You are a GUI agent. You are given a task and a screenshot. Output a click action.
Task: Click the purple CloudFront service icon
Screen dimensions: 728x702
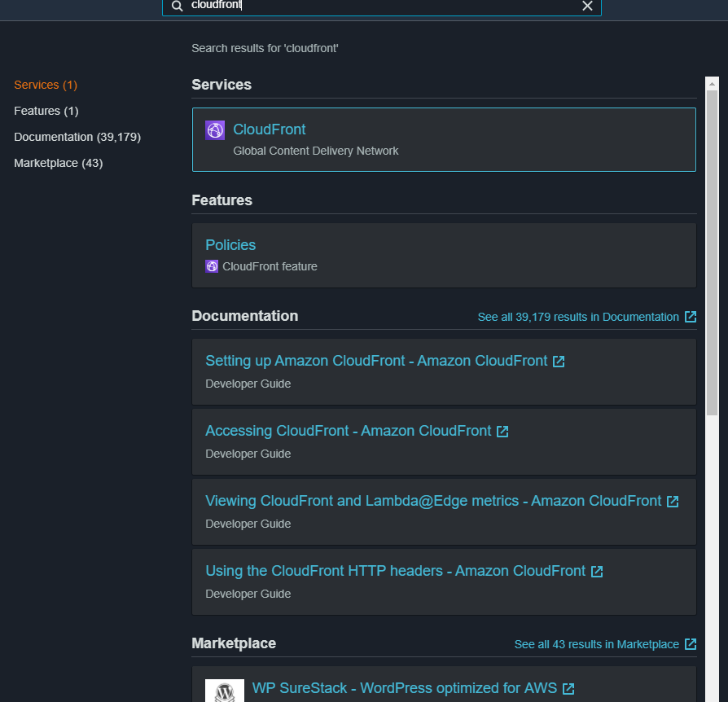tap(215, 130)
